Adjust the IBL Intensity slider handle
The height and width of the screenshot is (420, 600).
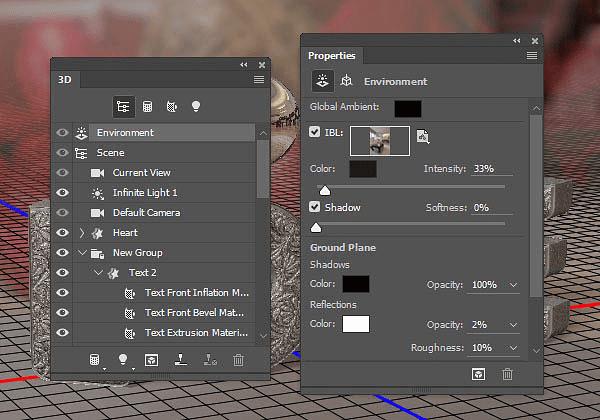pyautogui.click(x=324, y=190)
